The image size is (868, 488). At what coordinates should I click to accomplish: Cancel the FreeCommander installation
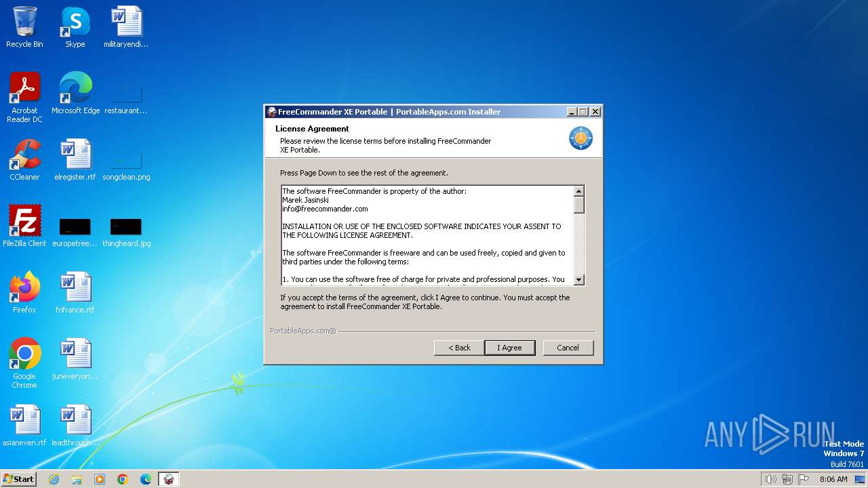tap(568, 348)
